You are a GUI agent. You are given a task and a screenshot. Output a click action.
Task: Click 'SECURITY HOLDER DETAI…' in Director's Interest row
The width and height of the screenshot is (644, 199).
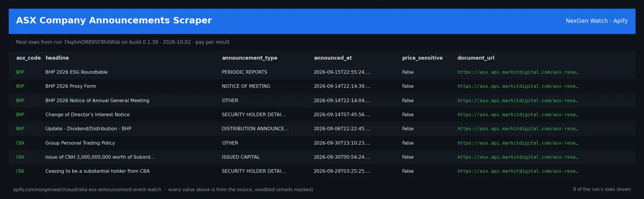click(x=254, y=115)
